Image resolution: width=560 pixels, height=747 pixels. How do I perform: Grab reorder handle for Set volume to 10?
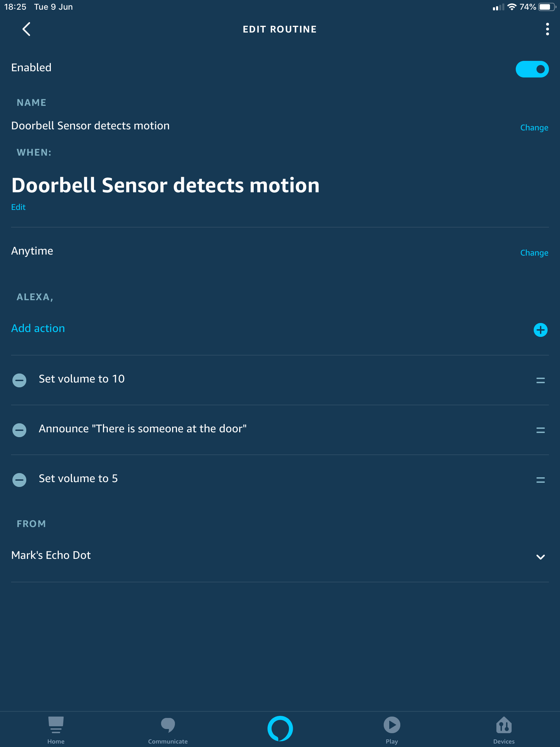pos(540,380)
